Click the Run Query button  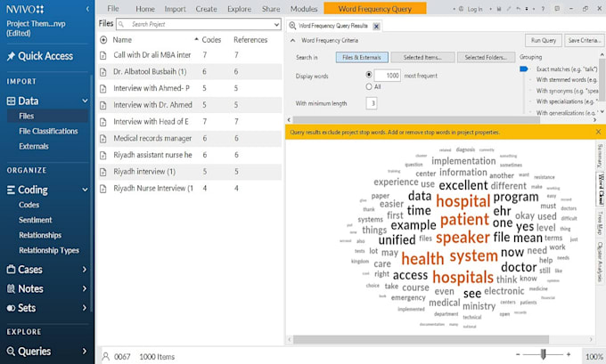click(x=543, y=40)
